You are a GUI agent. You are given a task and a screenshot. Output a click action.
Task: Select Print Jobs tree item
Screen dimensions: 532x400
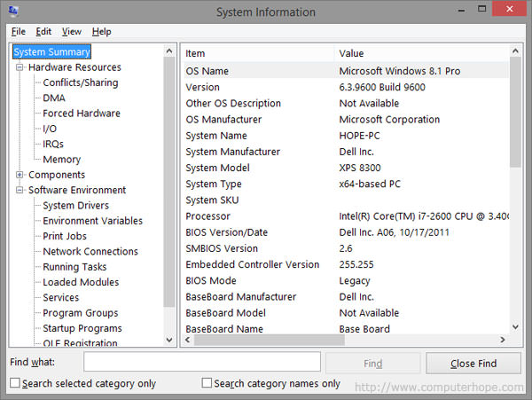tap(65, 236)
